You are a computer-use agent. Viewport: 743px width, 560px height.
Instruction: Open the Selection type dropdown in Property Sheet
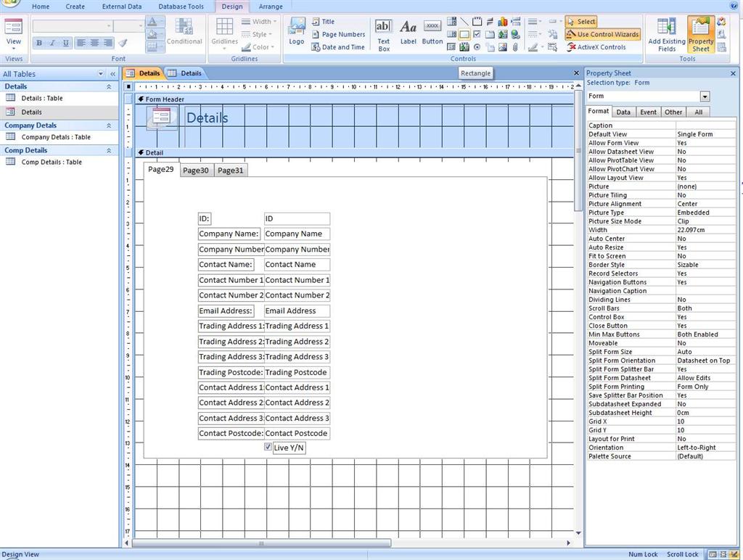click(703, 96)
